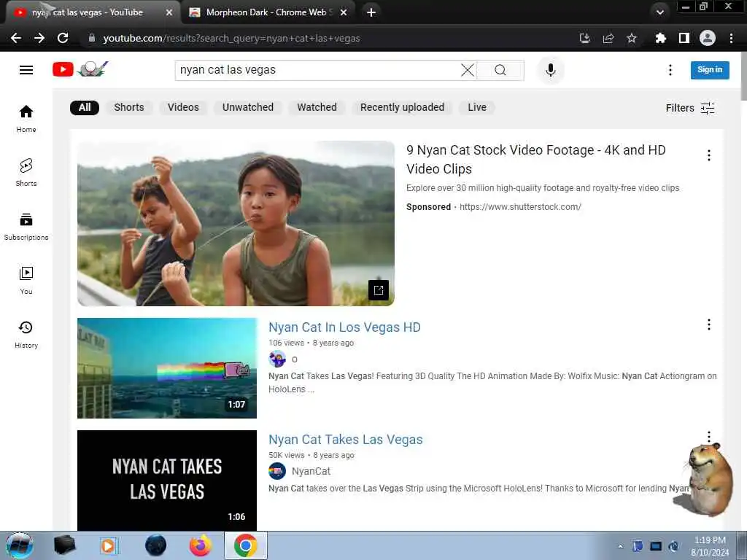Open the Windows Start orb
Image resolution: width=747 pixels, height=560 pixels.
(19, 545)
